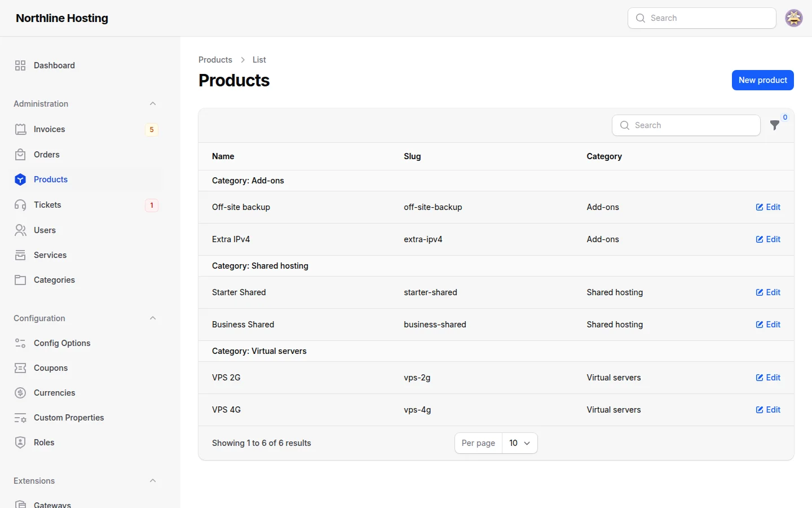Image resolution: width=812 pixels, height=508 pixels.
Task: Select the vps-4g slug cell
Action: [417, 410]
